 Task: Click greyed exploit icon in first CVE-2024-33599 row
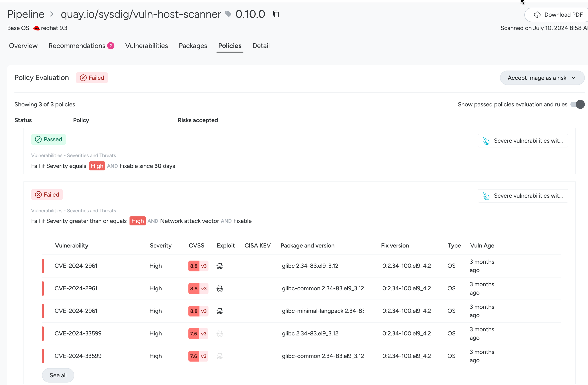pos(220,333)
